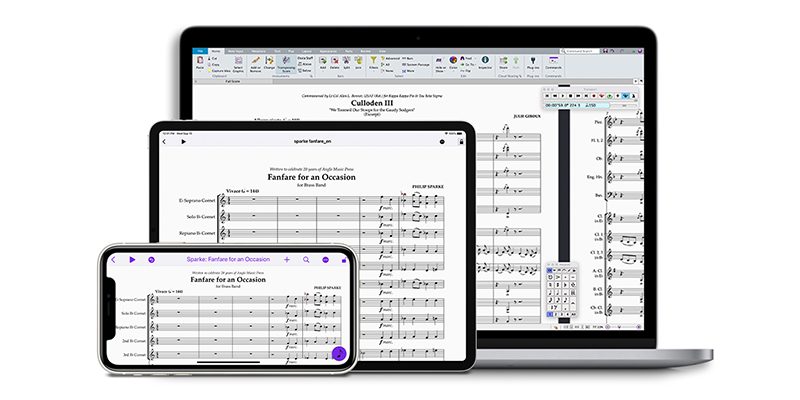
Task: Switch to the Review tab
Action: [x=366, y=52]
